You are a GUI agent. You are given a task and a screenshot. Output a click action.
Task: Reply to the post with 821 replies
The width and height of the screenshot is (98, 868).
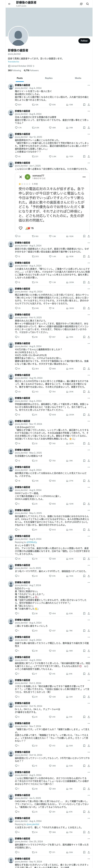click(x=16, y=104)
